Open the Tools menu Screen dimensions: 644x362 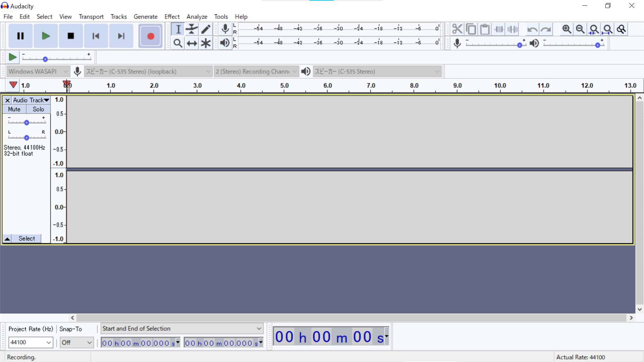pyautogui.click(x=221, y=16)
